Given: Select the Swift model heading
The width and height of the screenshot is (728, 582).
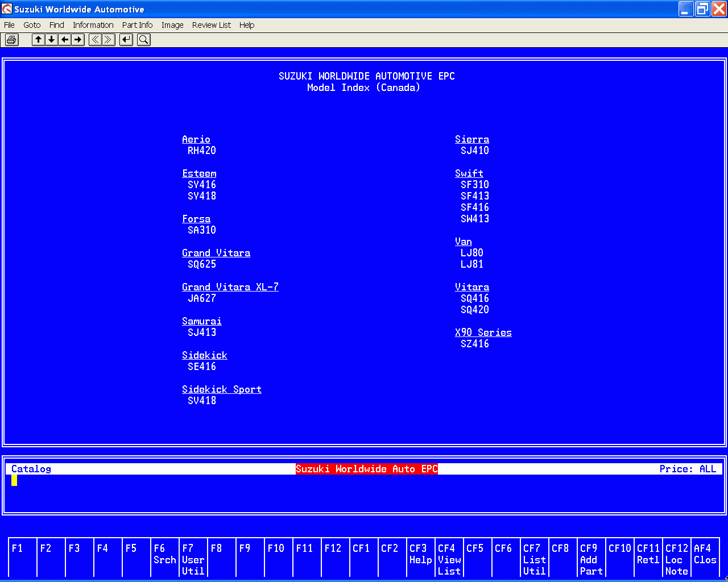Looking at the screenshot, I should [x=469, y=173].
